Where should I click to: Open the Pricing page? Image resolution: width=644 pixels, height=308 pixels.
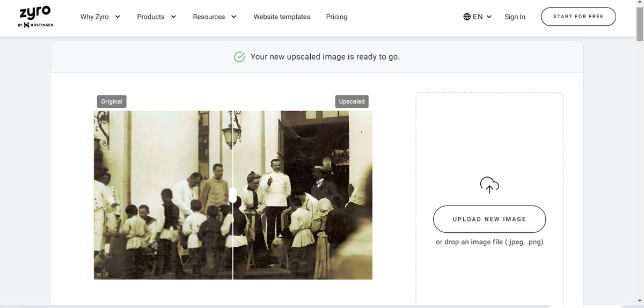(x=336, y=17)
